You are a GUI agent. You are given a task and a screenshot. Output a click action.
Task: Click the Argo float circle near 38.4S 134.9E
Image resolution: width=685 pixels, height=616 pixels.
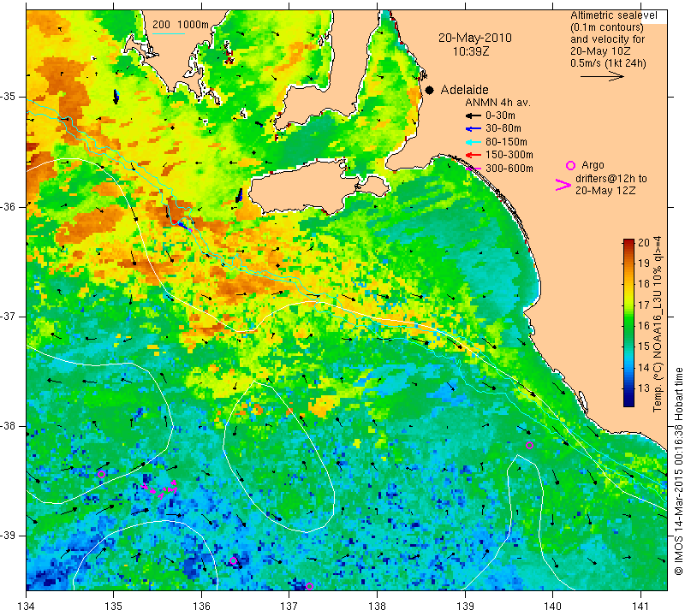(101, 474)
